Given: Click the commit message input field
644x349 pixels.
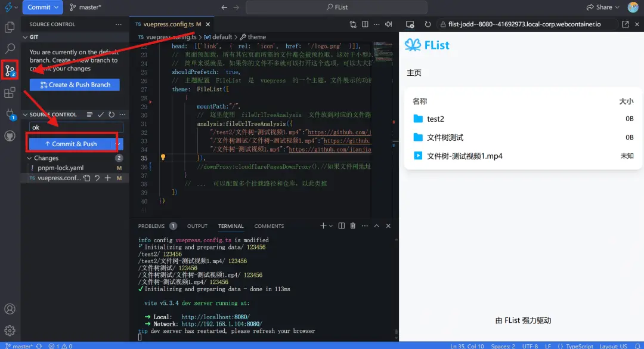Looking at the screenshot, I should [76, 127].
